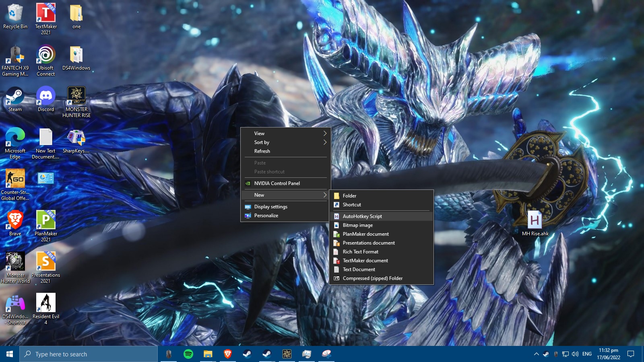Image resolution: width=644 pixels, height=362 pixels.
Task: Select the unlabeled Control Panel desktop icon
Action: click(x=46, y=178)
